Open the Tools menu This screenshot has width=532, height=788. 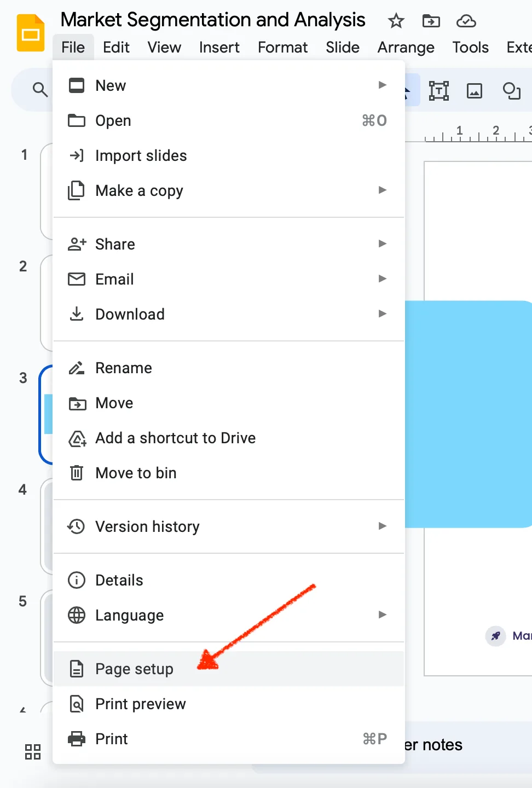point(470,48)
